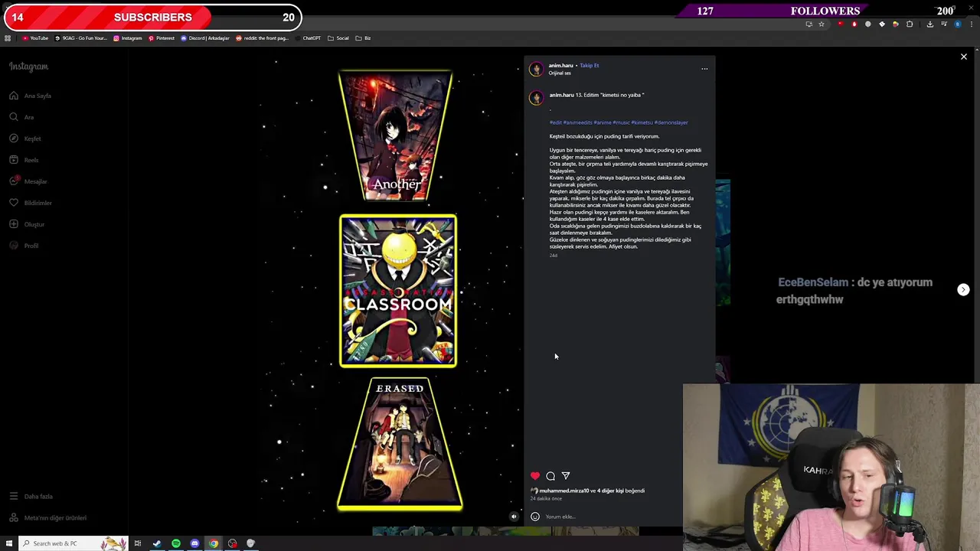
Task: Open Ana Sayfa in Instagram sidebar
Action: coord(31,96)
